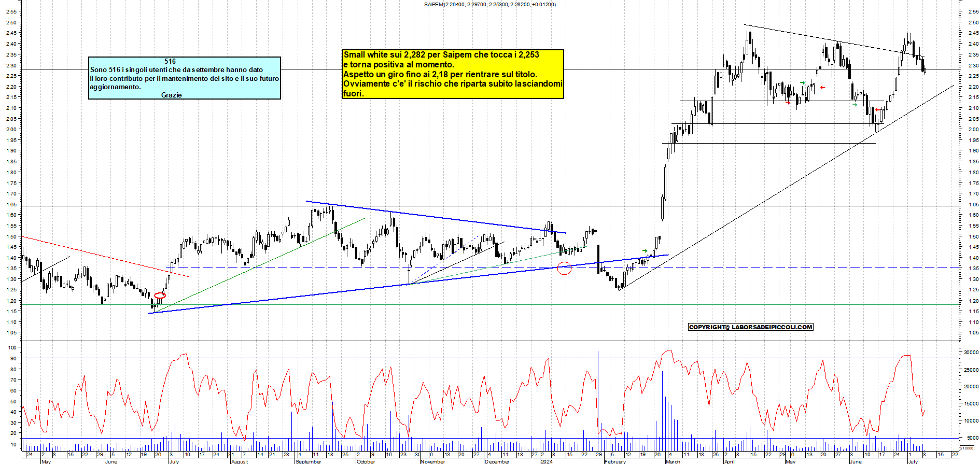Click the line 'Aspetto un giro fino ai 2,18'
The height and width of the screenshot is (464, 980).
[x=440, y=74]
